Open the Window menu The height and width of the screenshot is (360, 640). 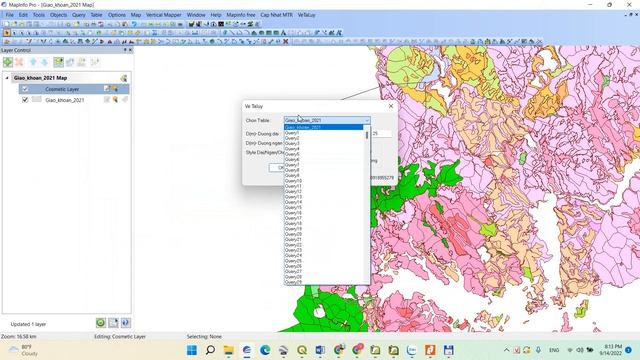(x=196, y=15)
